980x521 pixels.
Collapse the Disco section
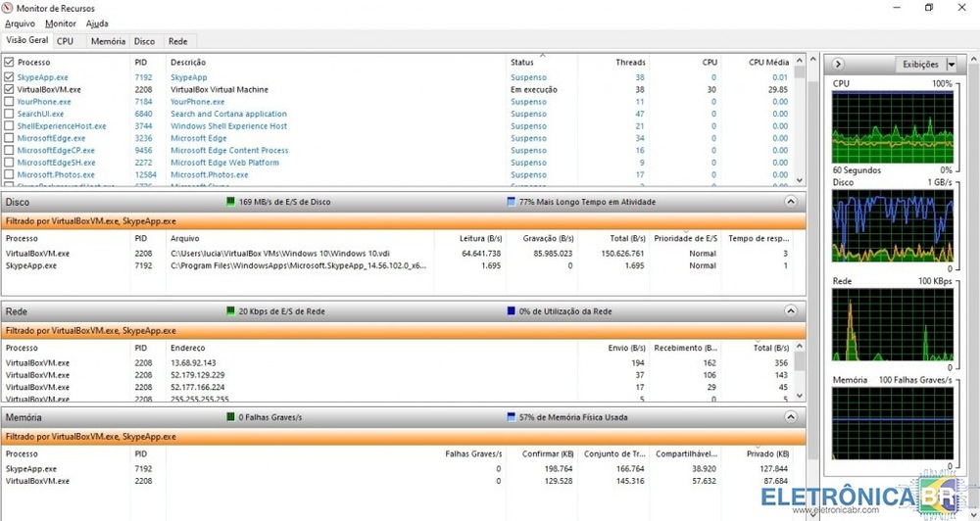coord(791,202)
